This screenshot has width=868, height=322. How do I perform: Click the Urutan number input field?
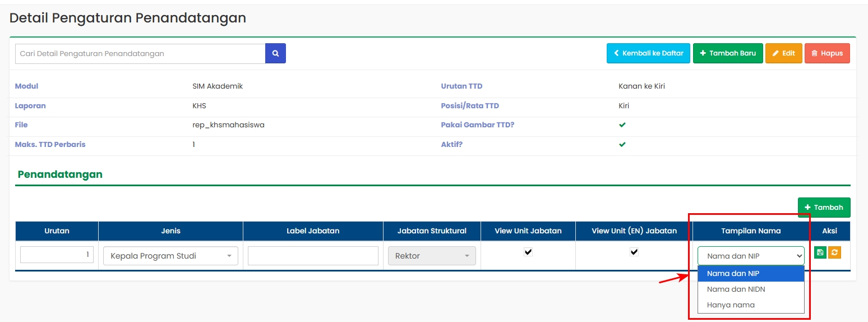coord(57,255)
